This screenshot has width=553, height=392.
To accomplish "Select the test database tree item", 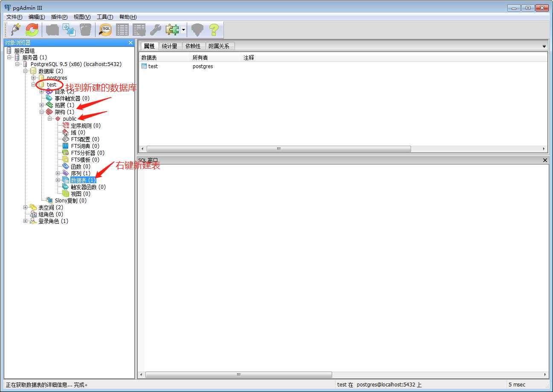I will [52, 85].
